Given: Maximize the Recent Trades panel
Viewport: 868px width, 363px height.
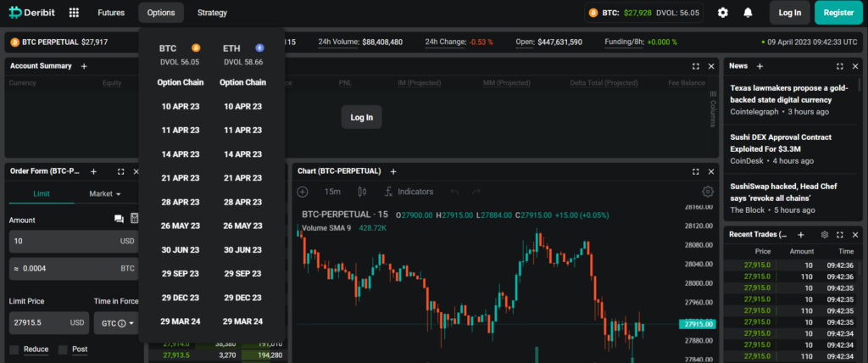Looking at the screenshot, I should tap(840, 235).
